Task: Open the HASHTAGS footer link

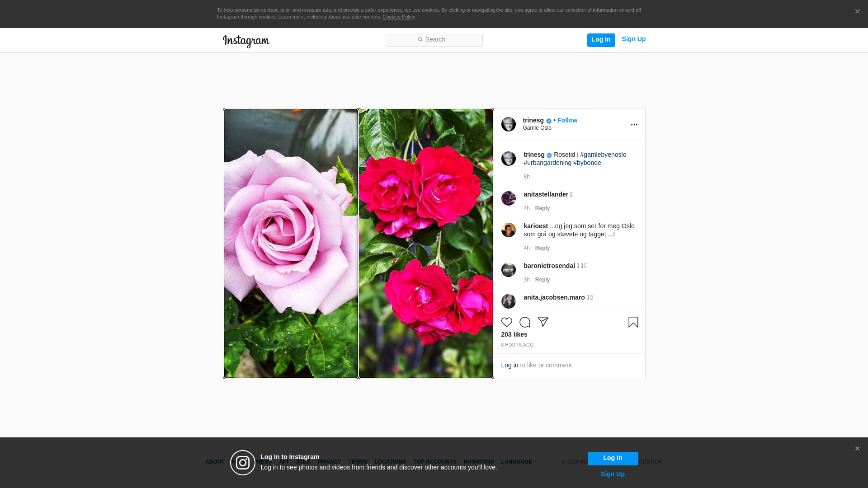Action: pos(478,462)
